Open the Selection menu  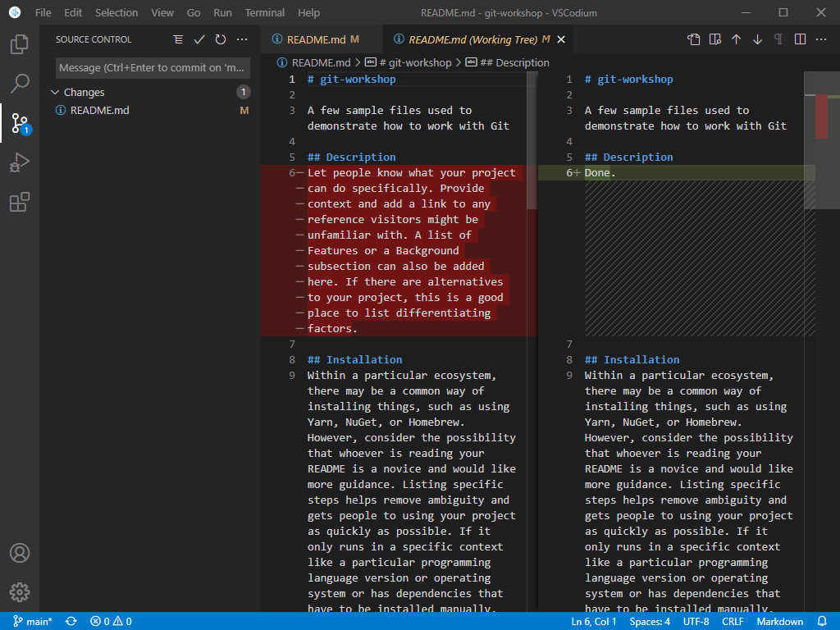coord(116,12)
